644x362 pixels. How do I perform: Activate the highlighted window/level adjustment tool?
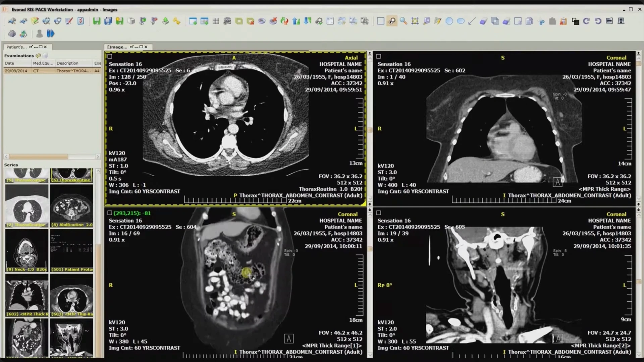(x=392, y=21)
